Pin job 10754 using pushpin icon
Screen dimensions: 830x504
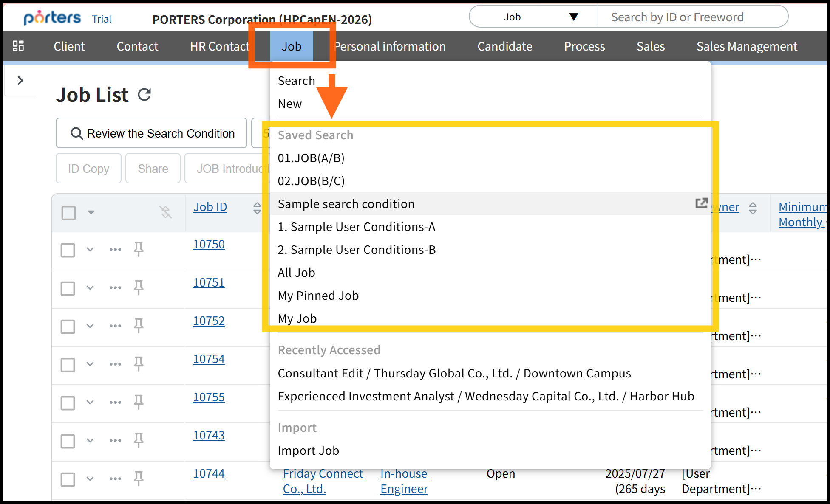[x=139, y=363]
